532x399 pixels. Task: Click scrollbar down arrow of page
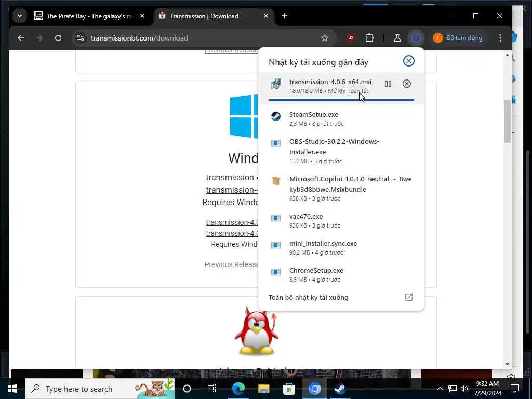click(507, 364)
